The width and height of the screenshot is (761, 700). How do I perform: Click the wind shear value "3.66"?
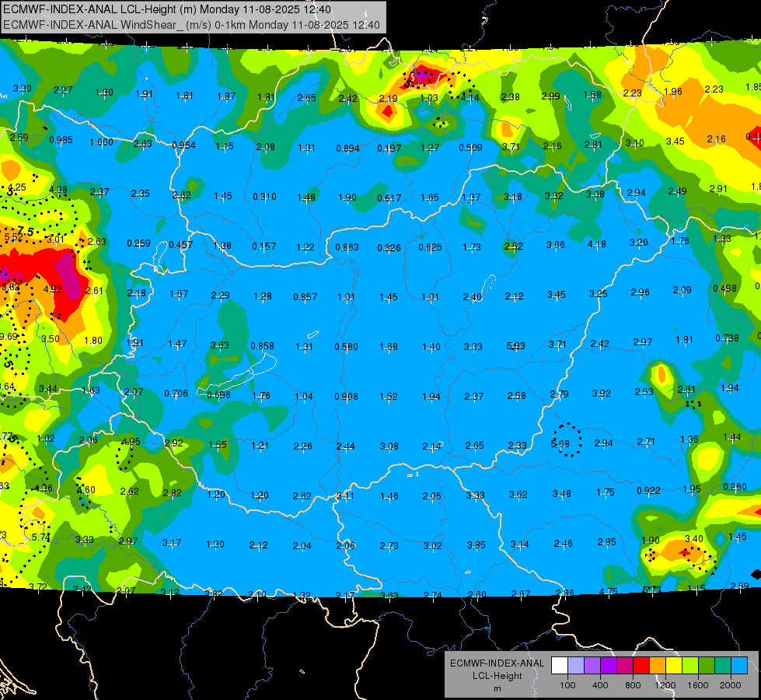(x=556, y=245)
